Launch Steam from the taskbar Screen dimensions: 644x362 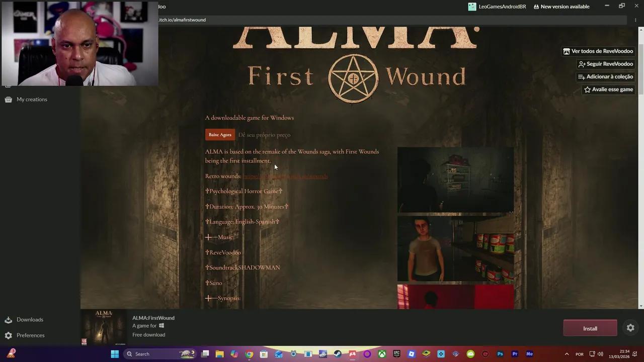click(x=338, y=354)
